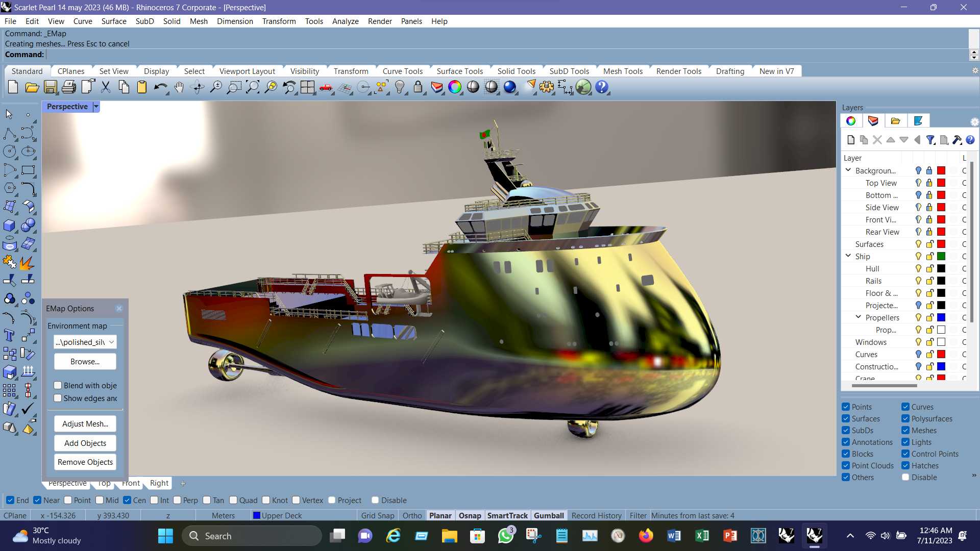980x551 pixels.
Task: Click the New Layer icon in Layers panel
Action: pyautogui.click(x=850, y=140)
